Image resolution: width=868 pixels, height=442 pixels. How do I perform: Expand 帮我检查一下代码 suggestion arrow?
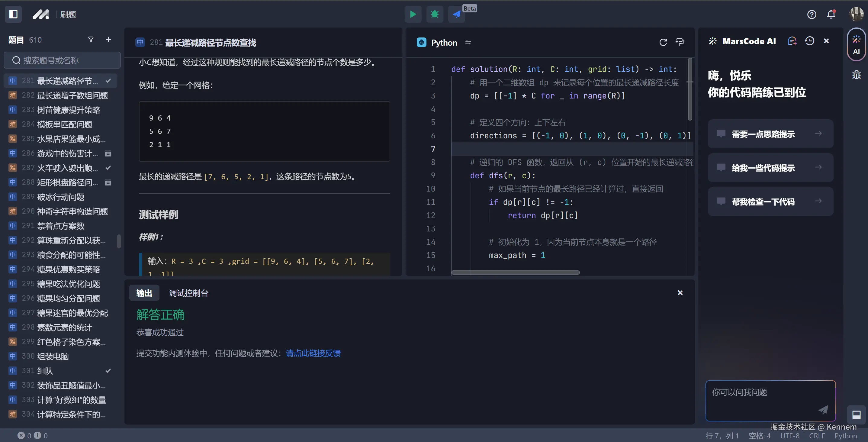point(818,201)
